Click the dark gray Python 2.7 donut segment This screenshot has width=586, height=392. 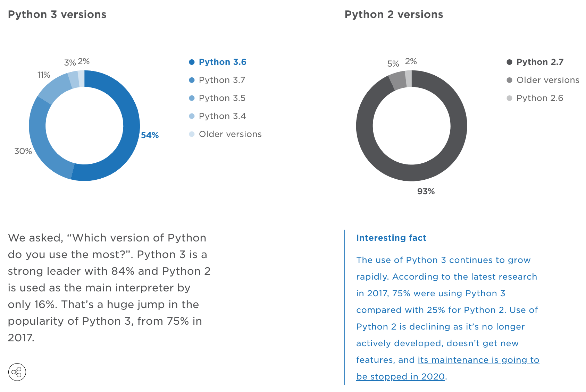click(411, 173)
